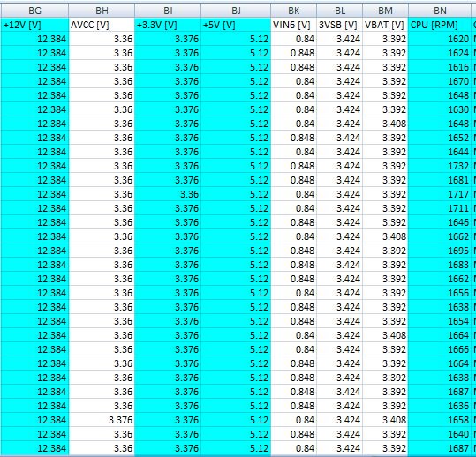Screen dimensions: 476x457
Task: Select the +5V [V] header cell
Action: (236, 25)
